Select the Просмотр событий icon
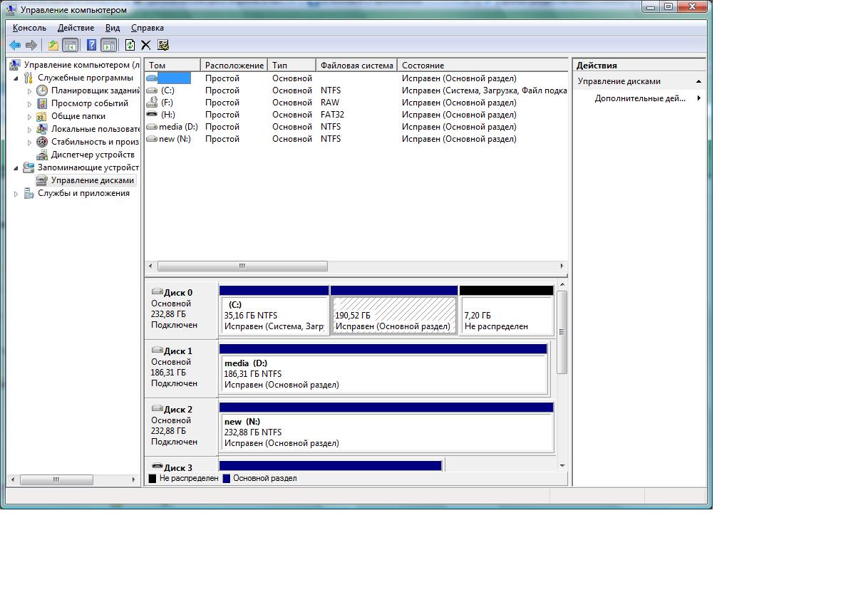 tap(42, 103)
